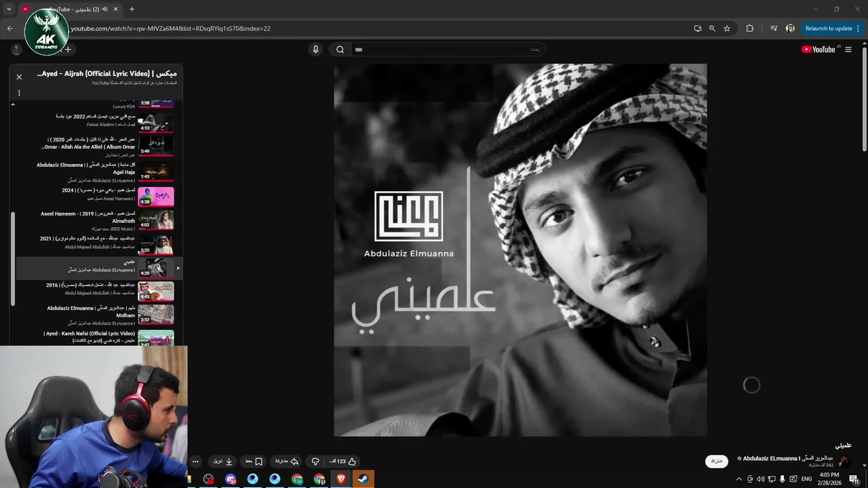Click the channel avatar beside Abdulaziz ELmuanna
Image resolution: width=868 pixels, height=488 pixels.
point(844,461)
